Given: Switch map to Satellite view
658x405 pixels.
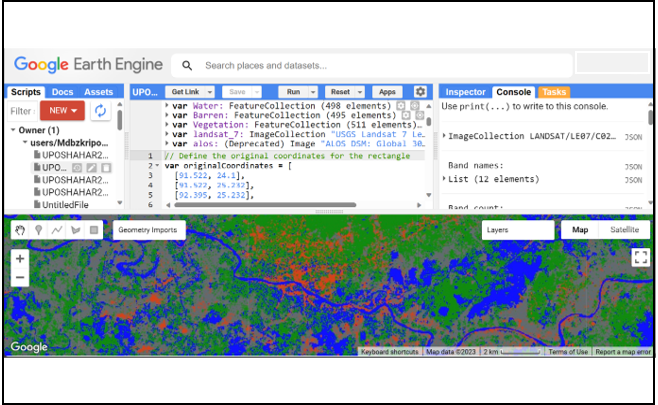Looking at the screenshot, I should coord(624,230).
